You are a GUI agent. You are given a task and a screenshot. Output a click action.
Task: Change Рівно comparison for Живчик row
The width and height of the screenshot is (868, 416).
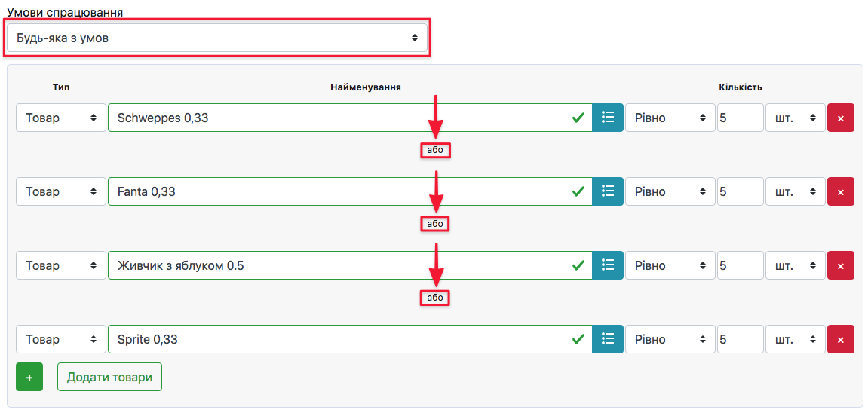(670, 265)
